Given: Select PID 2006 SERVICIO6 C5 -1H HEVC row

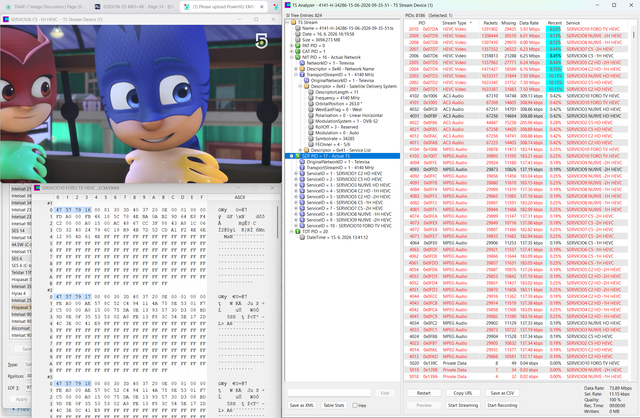Looking at the screenshot, I should 517,56.
